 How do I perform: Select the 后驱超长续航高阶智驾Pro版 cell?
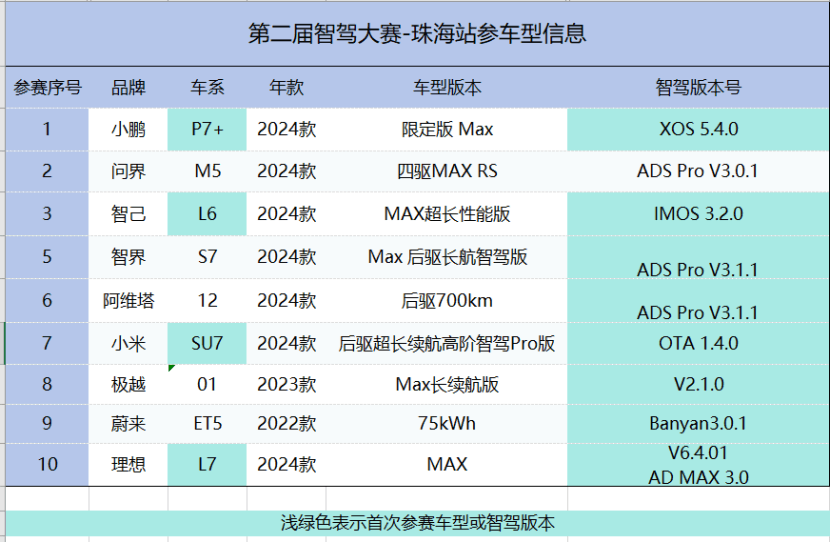(447, 344)
